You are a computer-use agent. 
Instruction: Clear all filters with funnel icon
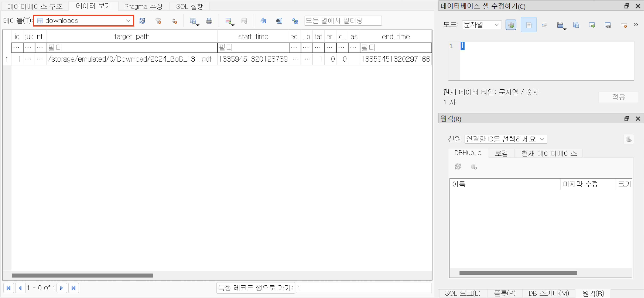tap(158, 21)
